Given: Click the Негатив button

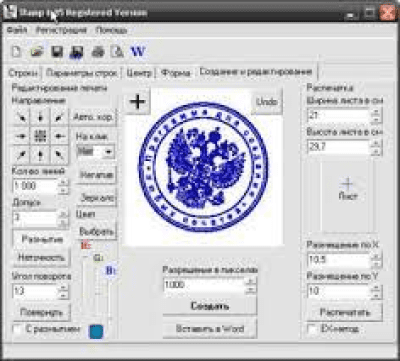Looking at the screenshot, I should click(96, 175).
